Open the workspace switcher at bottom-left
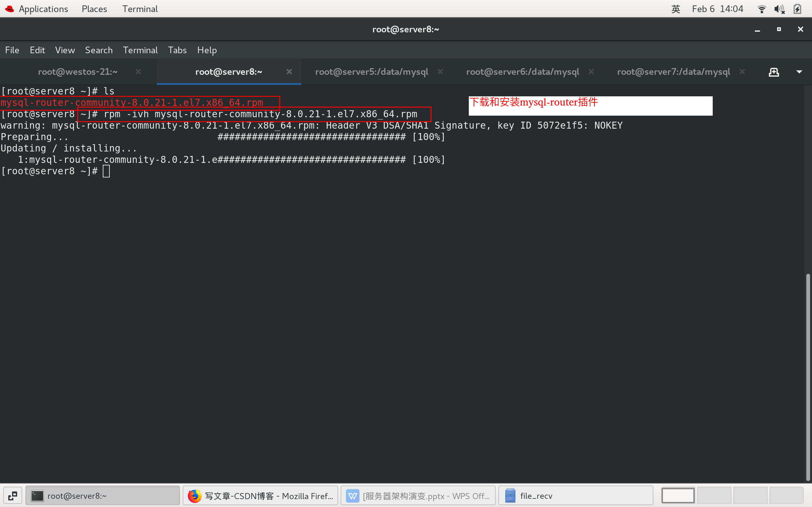This screenshot has width=812, height=507. (x=13, y=495)
